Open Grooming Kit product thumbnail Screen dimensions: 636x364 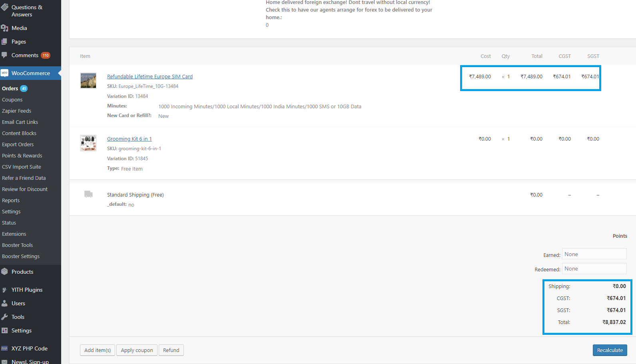tap(88, 143)
